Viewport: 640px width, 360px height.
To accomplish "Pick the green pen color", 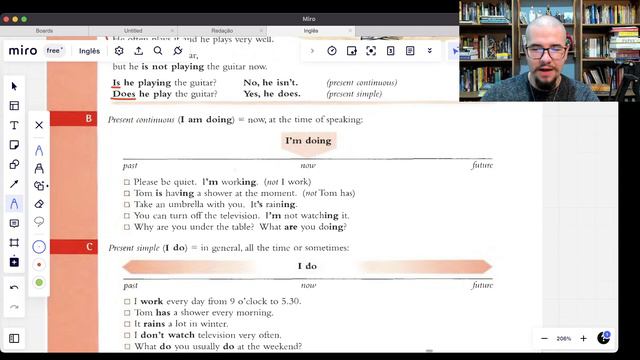I will 39,282.
